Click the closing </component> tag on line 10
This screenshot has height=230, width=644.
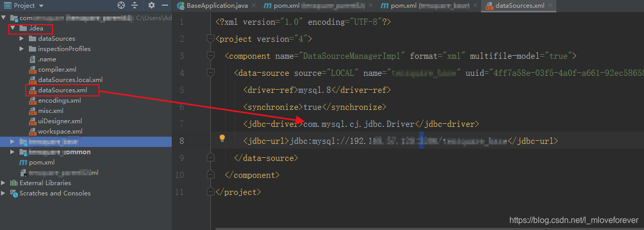tap(252, 175)
